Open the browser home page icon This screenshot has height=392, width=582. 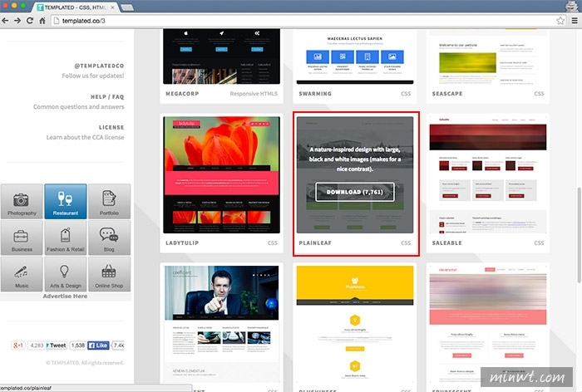pos(42,21)
